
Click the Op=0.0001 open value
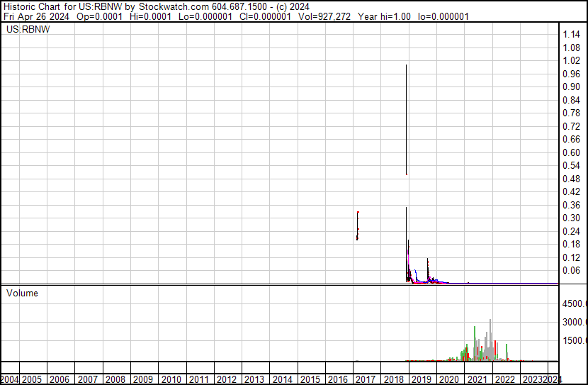99,16
